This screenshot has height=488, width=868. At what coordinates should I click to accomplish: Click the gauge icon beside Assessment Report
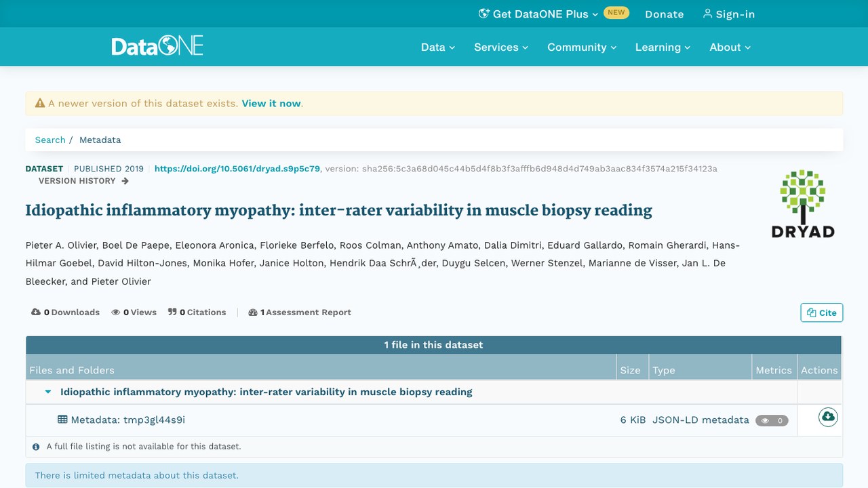(x=253, y=312)
